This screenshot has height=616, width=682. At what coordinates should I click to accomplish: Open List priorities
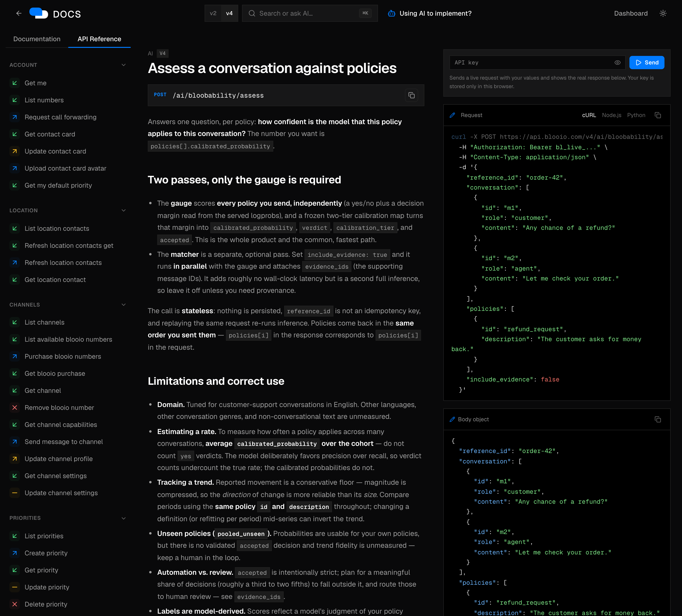pos(44,536)
